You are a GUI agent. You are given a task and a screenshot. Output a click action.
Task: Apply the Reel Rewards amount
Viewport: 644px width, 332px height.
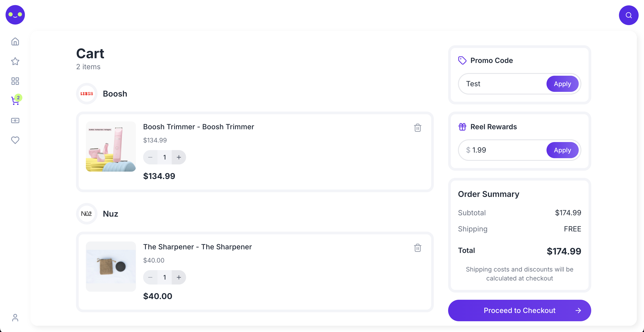point(562,150)
